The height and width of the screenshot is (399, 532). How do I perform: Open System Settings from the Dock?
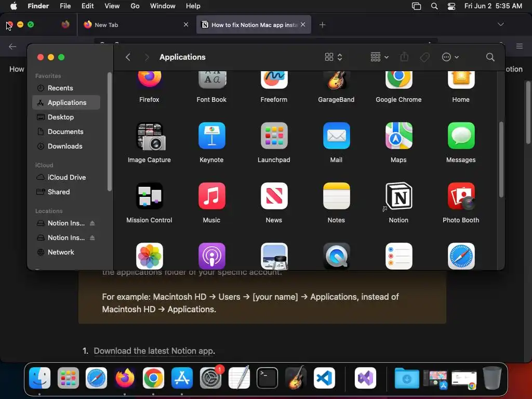(x=211, y=378)
